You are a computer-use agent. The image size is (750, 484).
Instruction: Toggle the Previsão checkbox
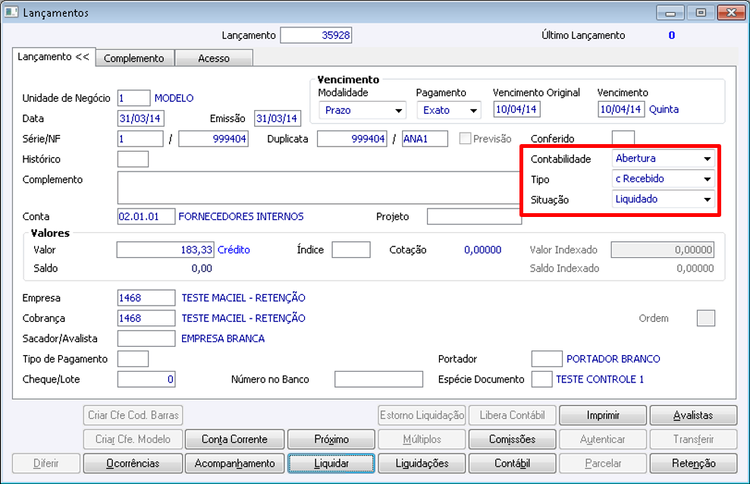pyautogui.click(x=464, y=139)
